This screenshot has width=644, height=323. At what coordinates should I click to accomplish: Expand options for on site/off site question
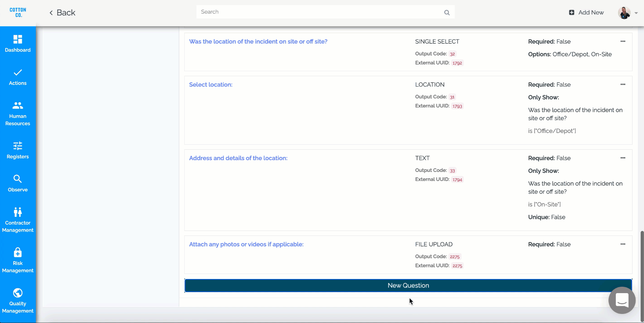(623, 42)
